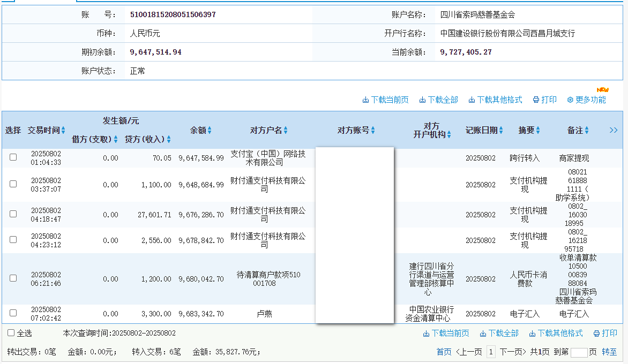The image size is (628, 364).
Task: Click income amount 27,601.71
Action: [155, 215]
